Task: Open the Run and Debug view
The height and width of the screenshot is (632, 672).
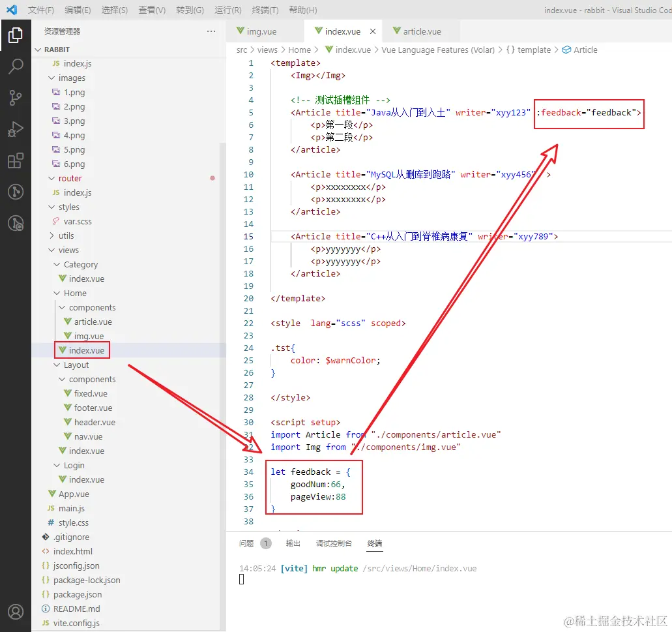Action: pyautogui.click(x=16, y=129)
